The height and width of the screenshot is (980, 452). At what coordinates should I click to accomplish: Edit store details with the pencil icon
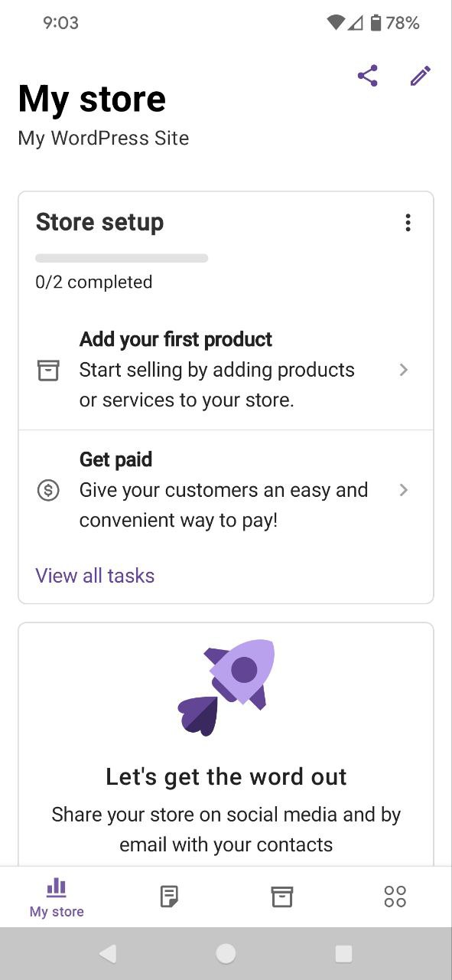coord(420,75)
